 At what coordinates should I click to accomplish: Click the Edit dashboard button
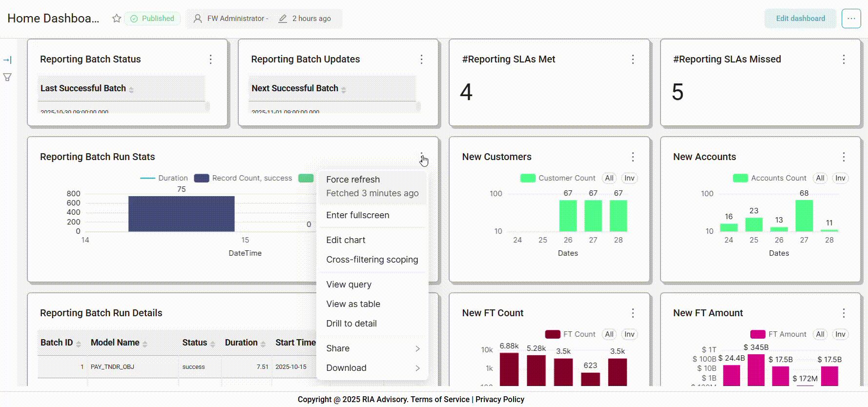(800, 19)
